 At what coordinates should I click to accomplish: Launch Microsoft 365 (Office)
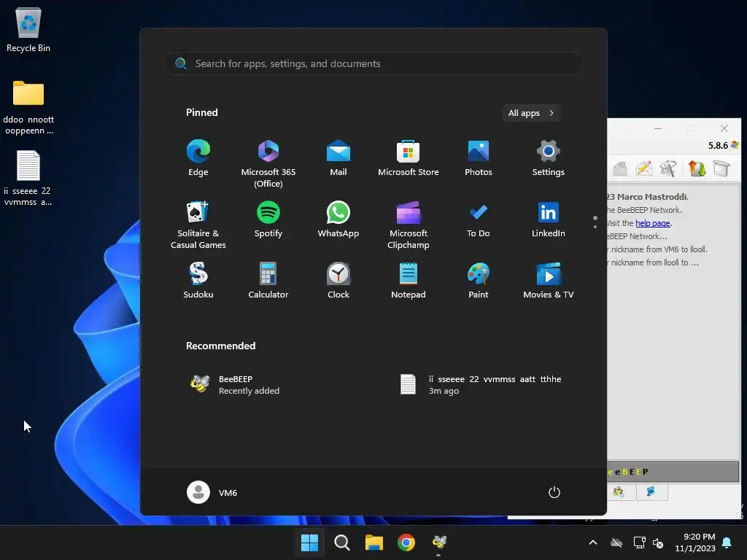click(268, 163)
